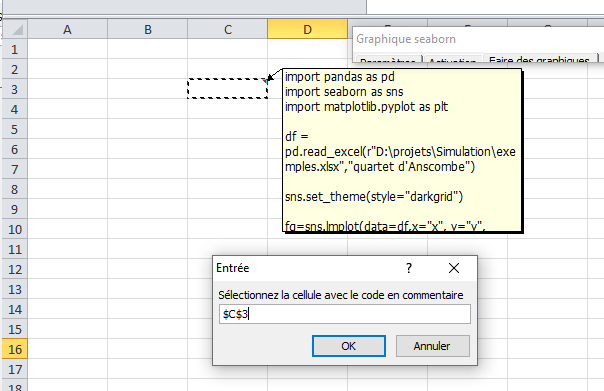The width and height of the screenshot is (604, 391).
Task: Click the 'Sélectionnez la cellule' prompt label
Action: 341,295
